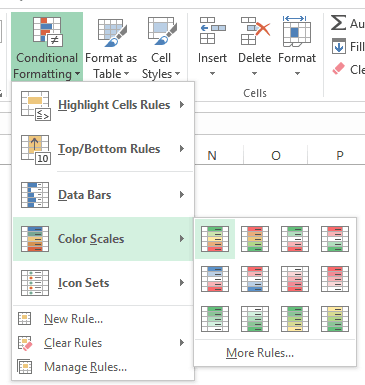Click the Highlight Cells Rules icon
This screenshot has height=385, width=365.
pos(36,105)
